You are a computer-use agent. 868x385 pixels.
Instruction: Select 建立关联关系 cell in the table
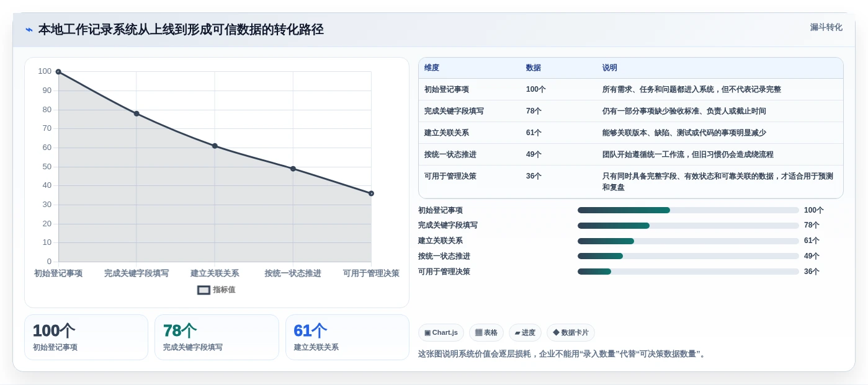pyautogui.click(x=447, y=133)
